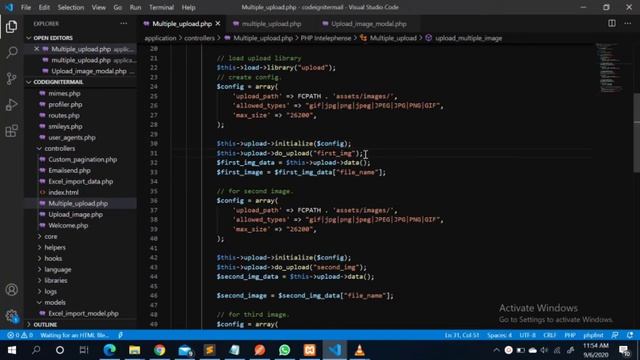
Task: Open the Selection menu
Action: [x=71, y=7]
